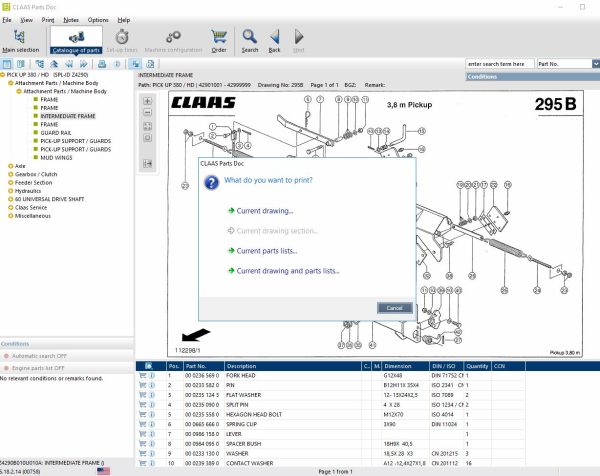Screen dimensions: 600x476
Task: Zoom out on drawing with minus icon
Action: [x=147, y=112]
